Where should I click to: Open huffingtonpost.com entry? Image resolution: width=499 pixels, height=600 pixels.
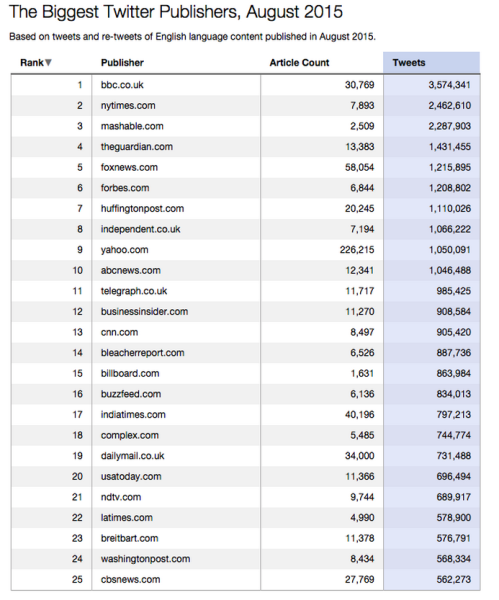click(142, 209)
